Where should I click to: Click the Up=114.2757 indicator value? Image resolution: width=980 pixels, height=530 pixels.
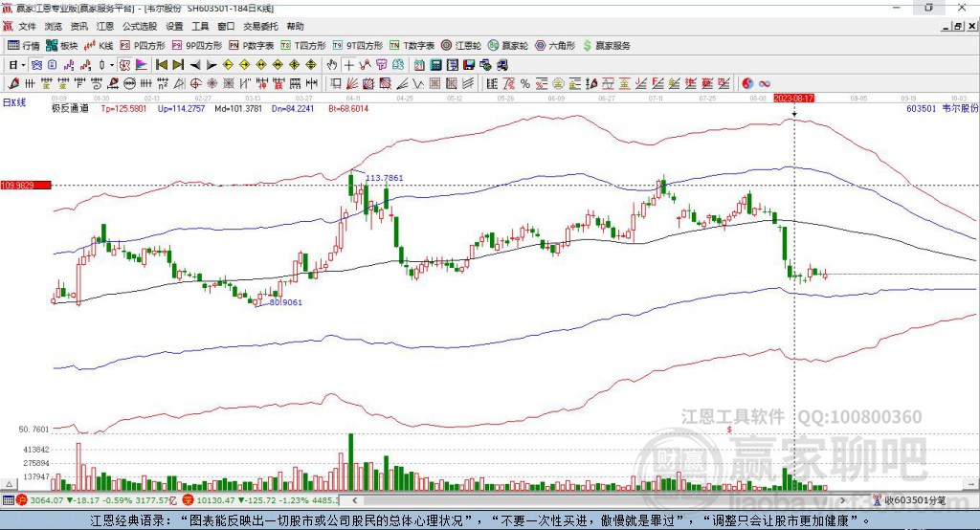point(181,109)
